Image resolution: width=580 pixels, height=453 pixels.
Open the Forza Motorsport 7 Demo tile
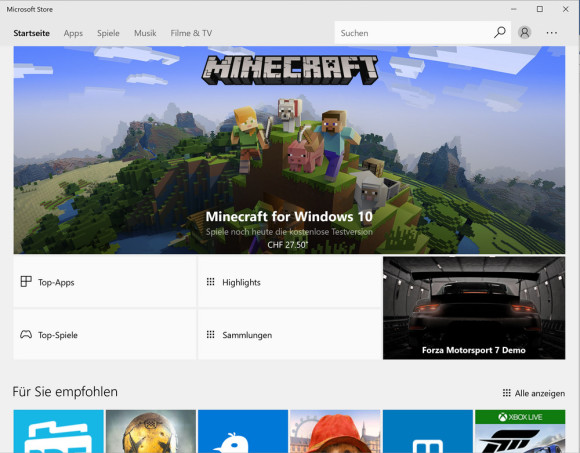[474, 308]
